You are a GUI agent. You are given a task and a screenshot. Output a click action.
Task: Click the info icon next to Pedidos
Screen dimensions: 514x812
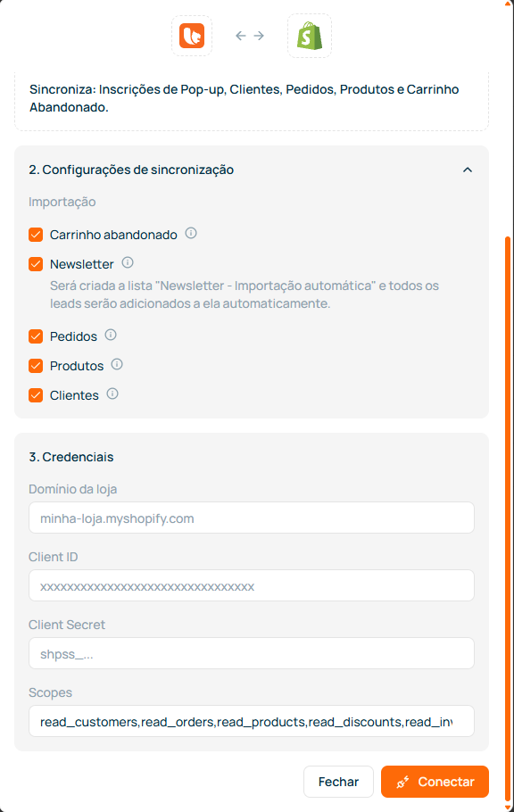111,335
